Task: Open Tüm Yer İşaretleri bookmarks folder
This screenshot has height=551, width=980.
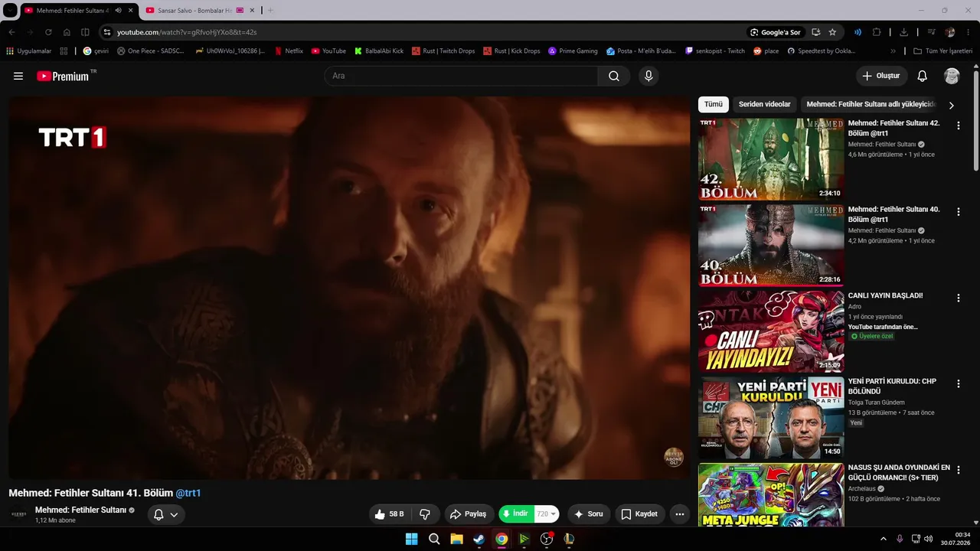Action: [x=944, y=51]
